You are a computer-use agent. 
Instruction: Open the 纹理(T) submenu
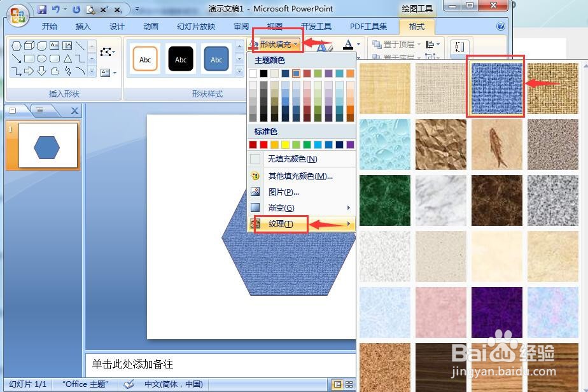[x=302, y=224]
